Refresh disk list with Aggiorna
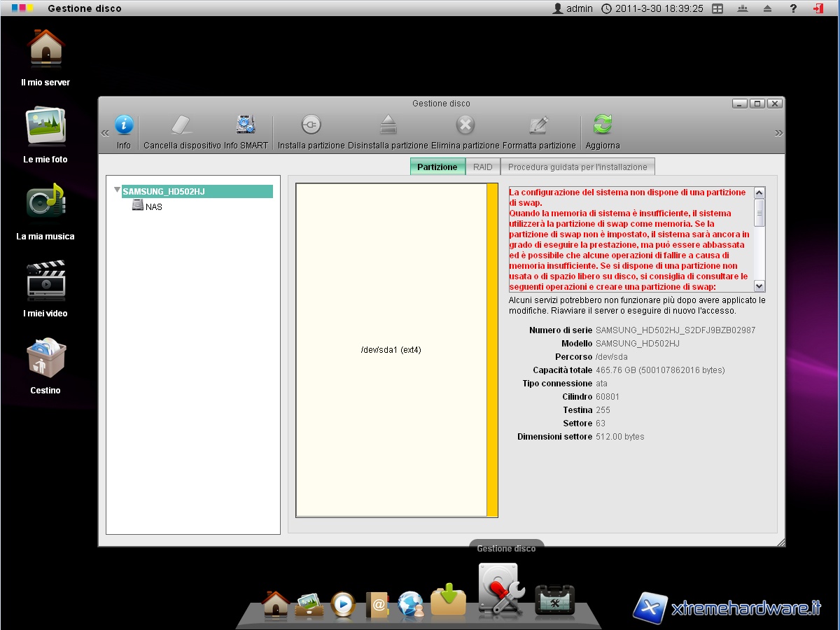Image resolution: width=840 pixels, height=630 pixels. [602, 126]
